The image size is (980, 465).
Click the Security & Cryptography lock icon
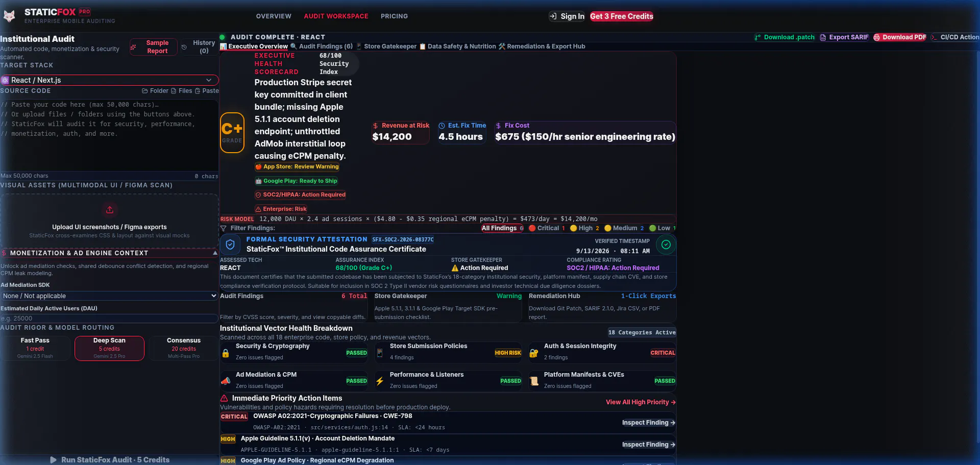pyautogui.click(x=226, y=353)
